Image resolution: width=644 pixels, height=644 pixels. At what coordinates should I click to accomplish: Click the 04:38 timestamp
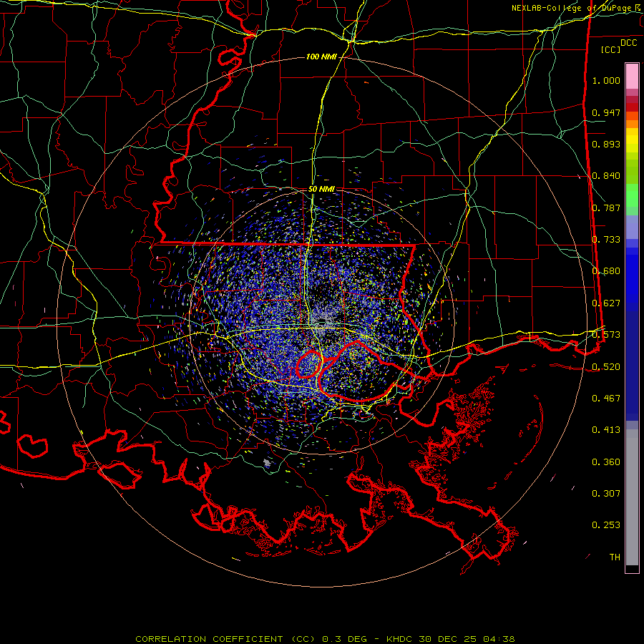click(498, 639)
